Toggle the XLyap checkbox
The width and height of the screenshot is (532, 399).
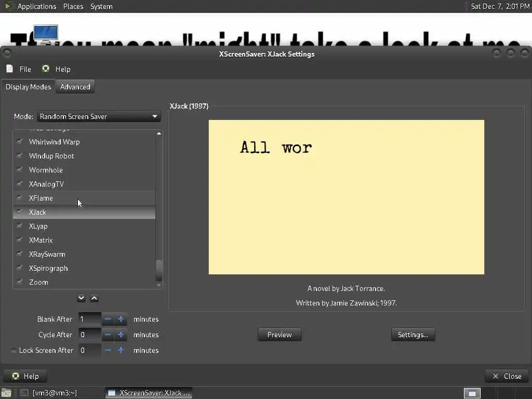click(x=20, y=225)
